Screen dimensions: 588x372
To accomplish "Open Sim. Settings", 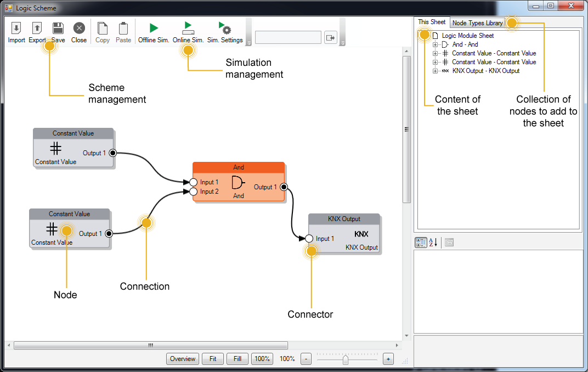I will coord(225,32).
